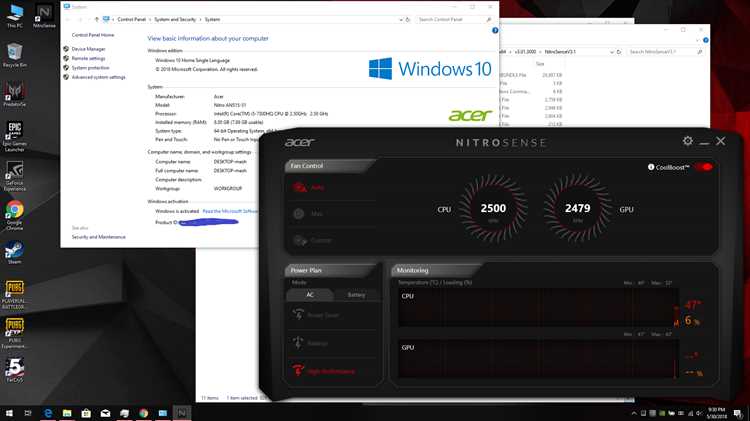The width and height of the screenshot is (750, 421).
Task: Click the Monitoring panel header
Action: (x=435, y=270)
